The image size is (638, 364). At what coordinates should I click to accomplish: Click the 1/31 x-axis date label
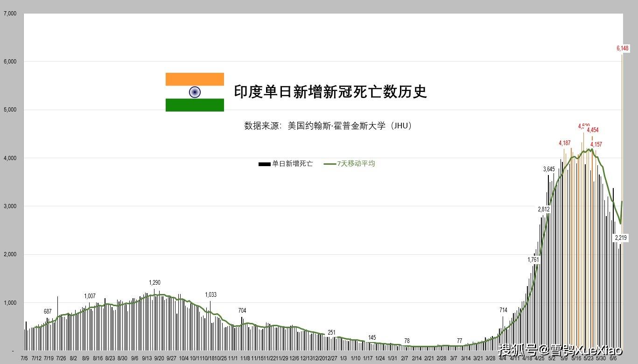pyautogui.click(x=393, y=358)
